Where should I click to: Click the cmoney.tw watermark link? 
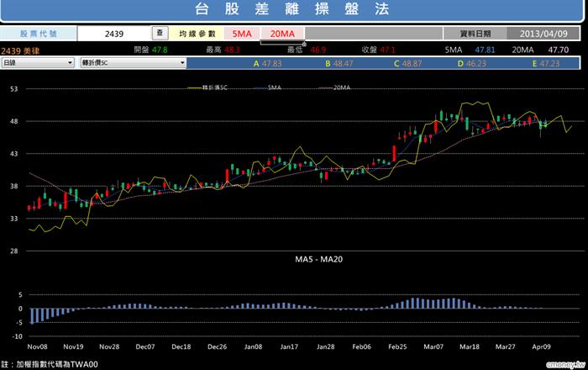tap(565, 364)
